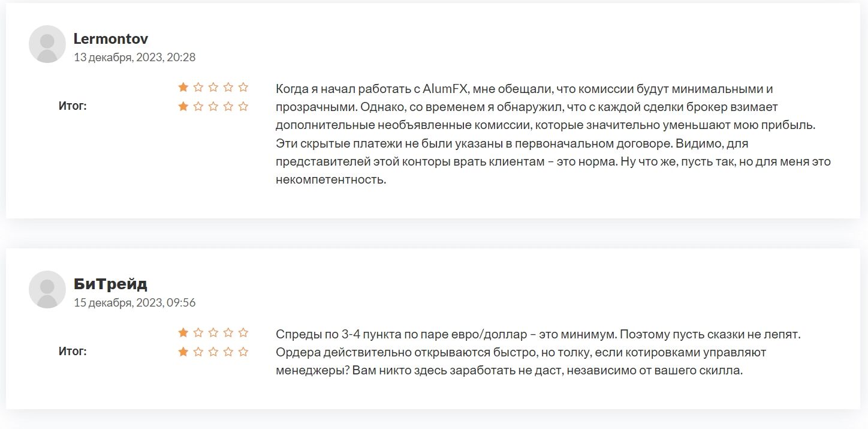Click the filled star in Lermontov's top rating row
The height and width of the screenshot is (429, 868).
pyautogui.click(x=183, y=87)
